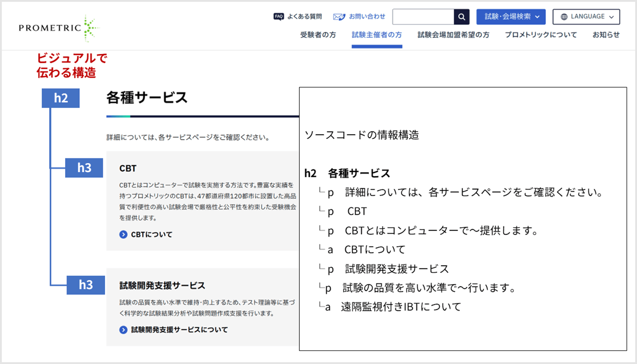The image size is (637, 364).
Task: Click the Prometric logo
Action: tap(59, 27)
